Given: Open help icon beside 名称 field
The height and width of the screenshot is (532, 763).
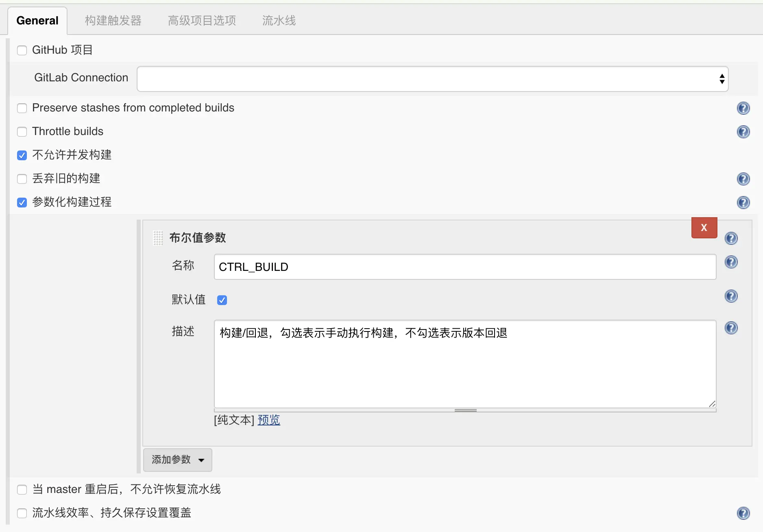Looking at the screenshot, I should click(x=731, y=262).
